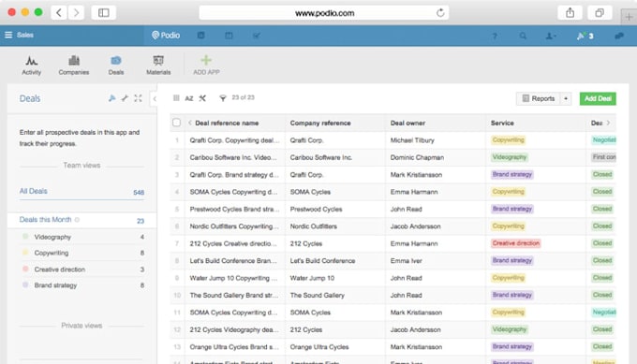Image resolution: width=637 pixels, height=364 pixels.
Task: Show all tabs button in Safari
Action: point(600,12)
